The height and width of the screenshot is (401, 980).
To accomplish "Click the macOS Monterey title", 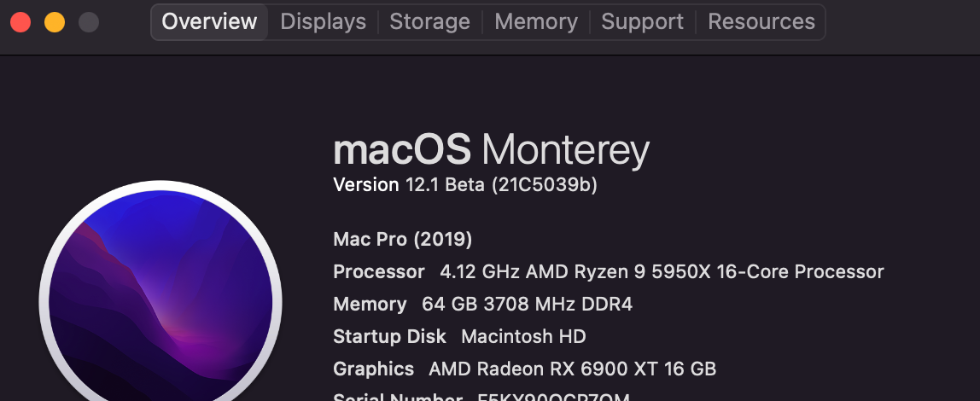I will [x=491, y=150].
